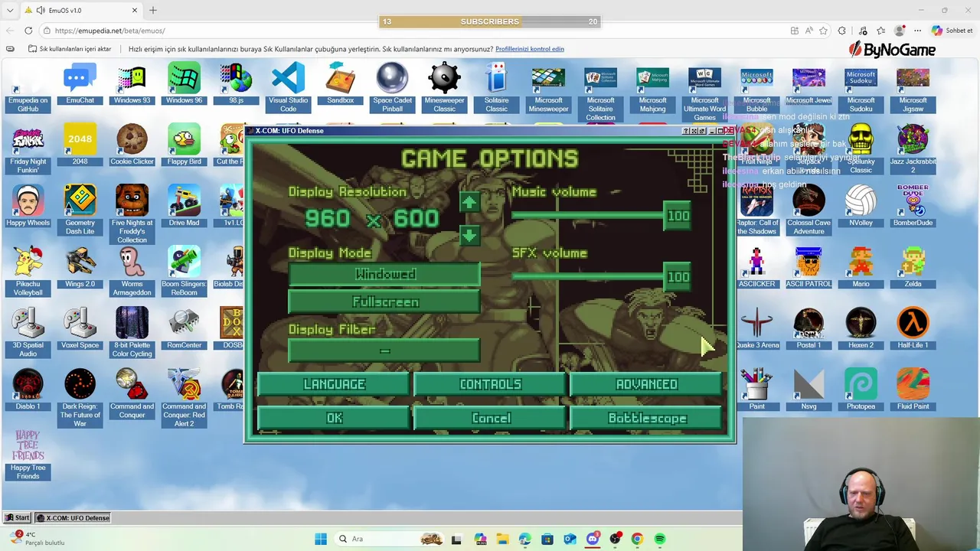Open Microsoft Mahjong icon
Image resolution: width=980 pixels, height=551 pixels.
(x=652, y=88)
